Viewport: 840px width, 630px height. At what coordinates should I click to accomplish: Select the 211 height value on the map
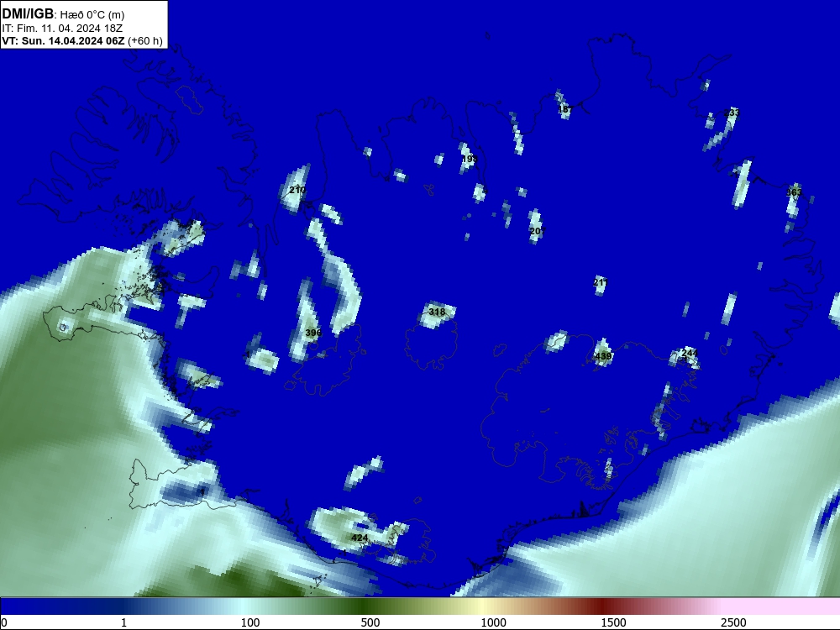(x=601, y=282)
